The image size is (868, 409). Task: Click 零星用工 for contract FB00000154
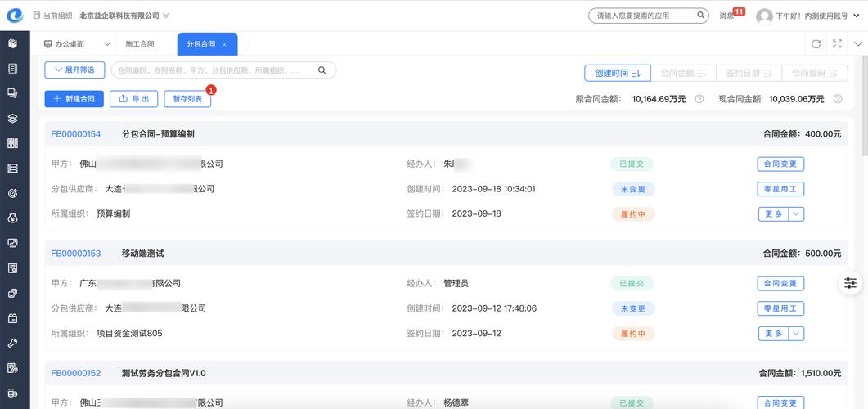(x=780, y=189)
